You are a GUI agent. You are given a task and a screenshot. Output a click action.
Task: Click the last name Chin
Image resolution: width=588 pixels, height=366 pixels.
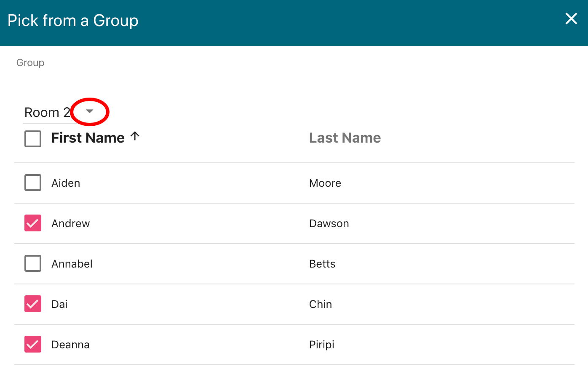point(321,304)
